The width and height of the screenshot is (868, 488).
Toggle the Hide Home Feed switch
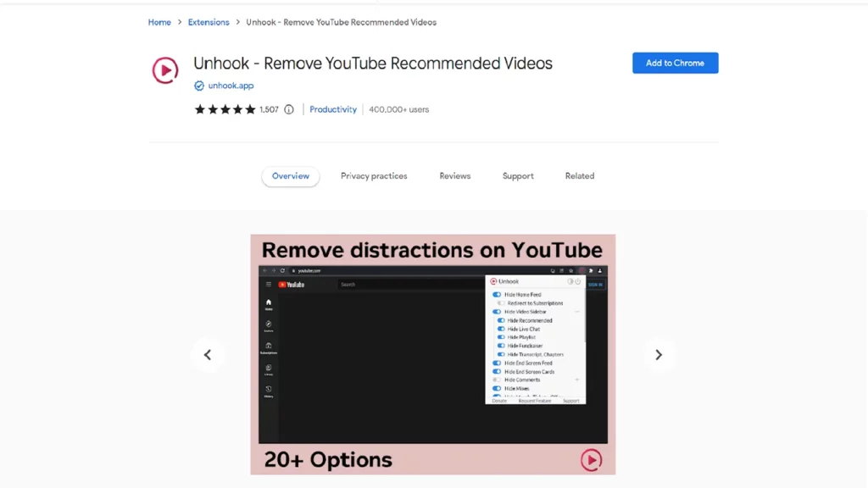[x=497, y=295]
